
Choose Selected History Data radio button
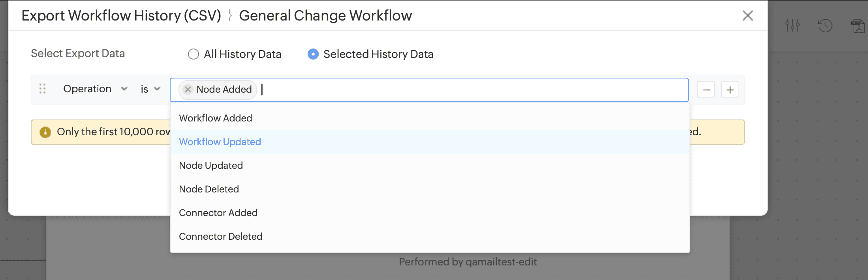313,54
